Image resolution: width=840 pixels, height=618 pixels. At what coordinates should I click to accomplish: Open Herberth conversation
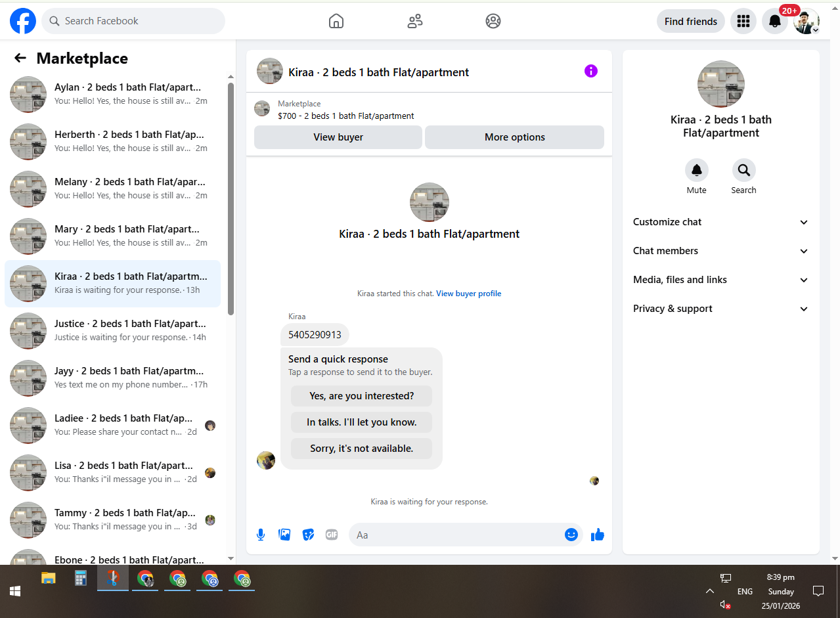[113, 142]
